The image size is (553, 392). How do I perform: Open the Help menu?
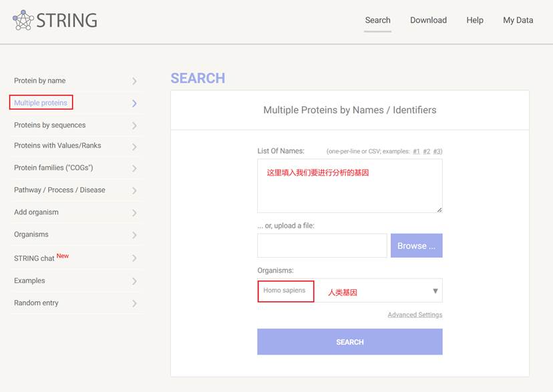[x=475, y=20]
